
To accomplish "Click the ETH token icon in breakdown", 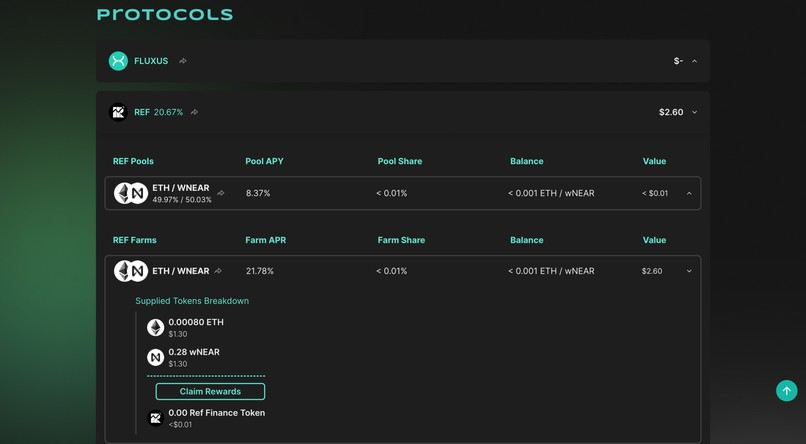I will [x=155, y=327].
